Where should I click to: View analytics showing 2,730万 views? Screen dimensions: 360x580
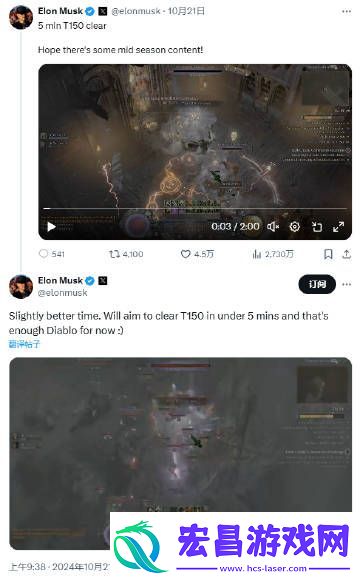[273, 254]
